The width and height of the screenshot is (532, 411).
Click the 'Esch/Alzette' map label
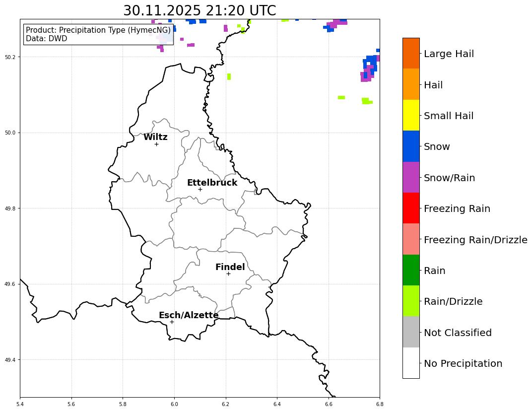pyautogui.click(x=189, y=315)
